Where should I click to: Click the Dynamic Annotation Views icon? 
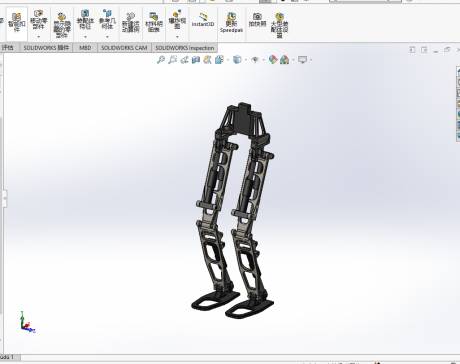pyautogui.click(x=207, y=60)
